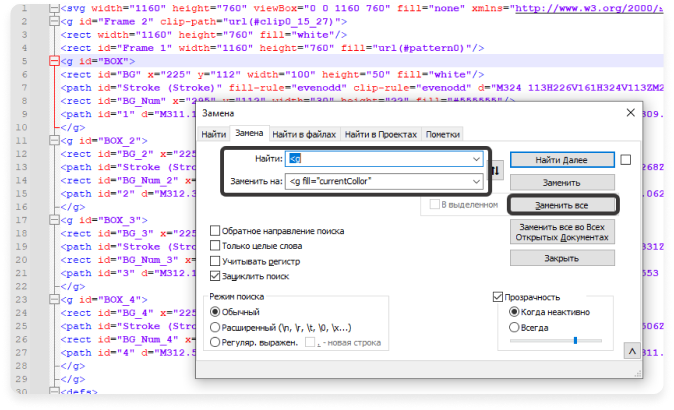674x410 pixels.
Task: Click the code line <g id="BOX">
Action: pos(98,61)
